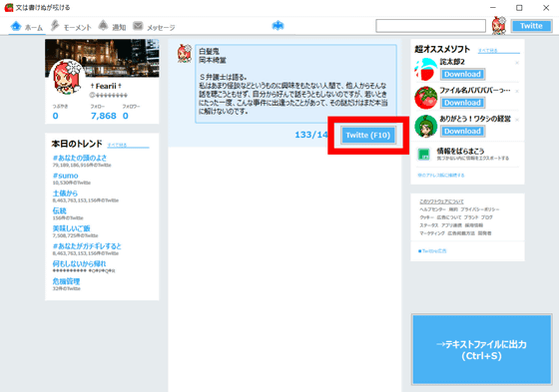Click the app icon in the title bar

pos(9,8)
